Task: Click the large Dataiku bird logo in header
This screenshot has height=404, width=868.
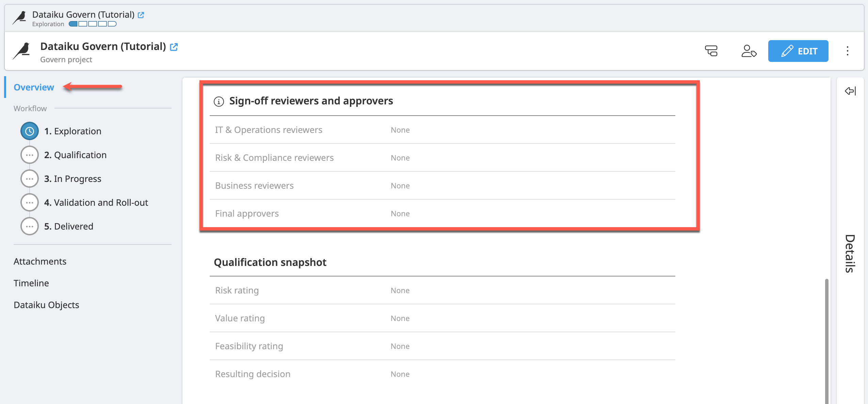Action: coord(22,51)
